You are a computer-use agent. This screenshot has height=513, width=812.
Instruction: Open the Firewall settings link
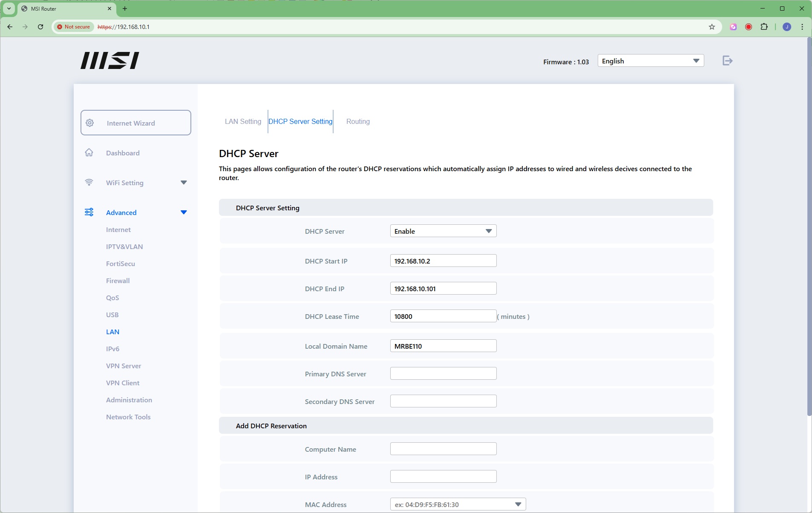tap(118, 281)
